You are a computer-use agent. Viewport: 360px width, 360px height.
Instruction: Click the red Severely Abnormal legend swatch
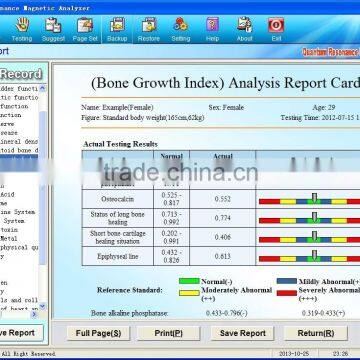point(286,293)
